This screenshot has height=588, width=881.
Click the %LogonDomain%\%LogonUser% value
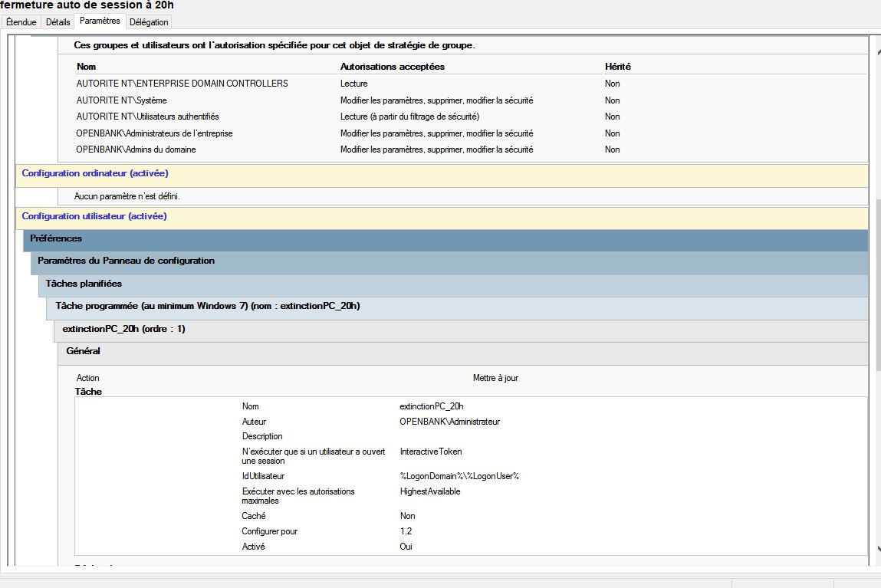[x=459, y=476]
